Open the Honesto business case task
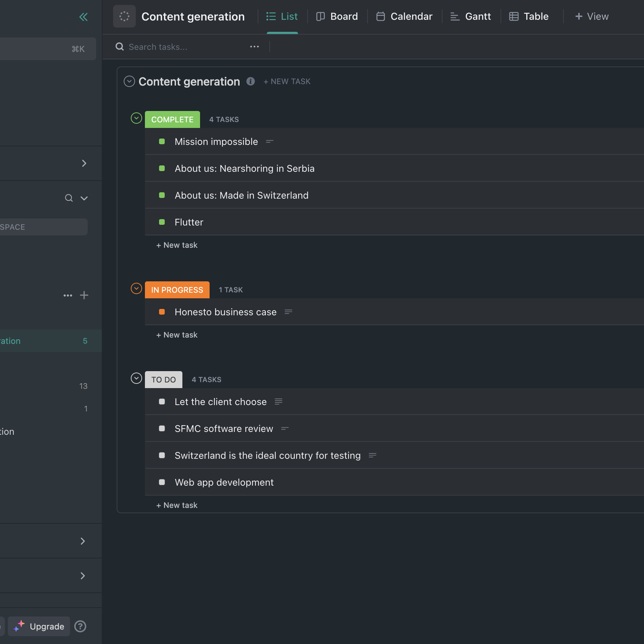This screenshot has width=644, height=644. click(x=226, y=312)
